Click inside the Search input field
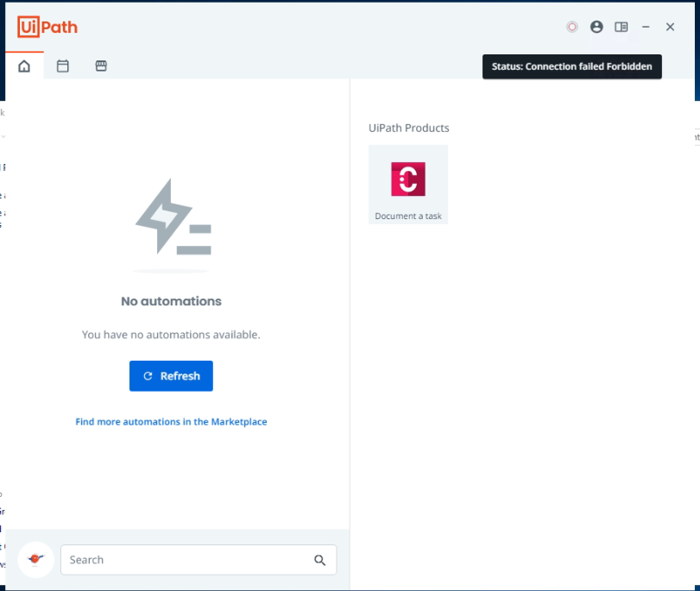Image resolution: width=700 pixels, height=591 pixels. click(186, 560)
